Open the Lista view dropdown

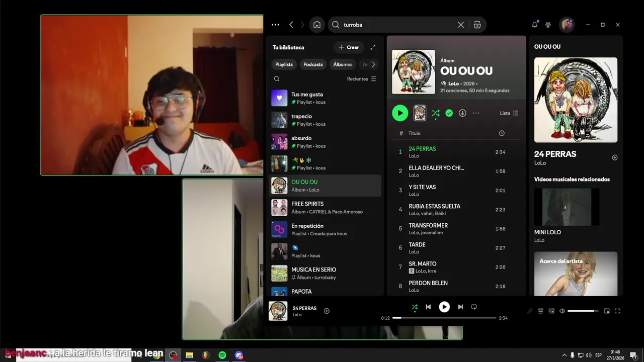point(509,113)
